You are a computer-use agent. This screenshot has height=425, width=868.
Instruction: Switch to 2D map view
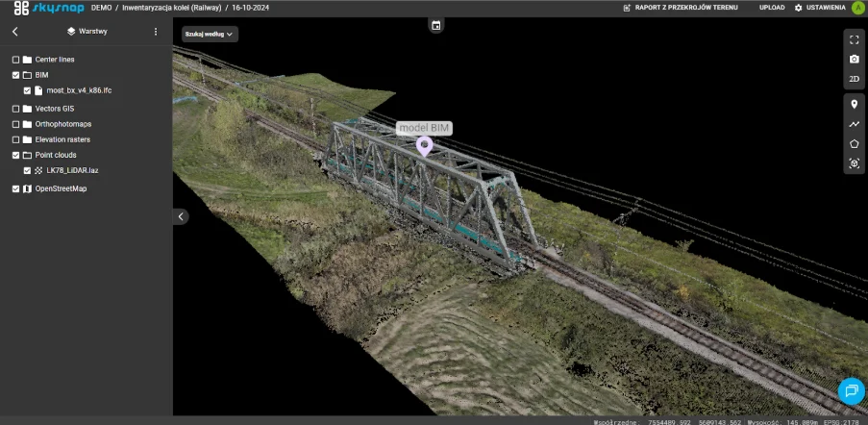(x=854, y=79)
